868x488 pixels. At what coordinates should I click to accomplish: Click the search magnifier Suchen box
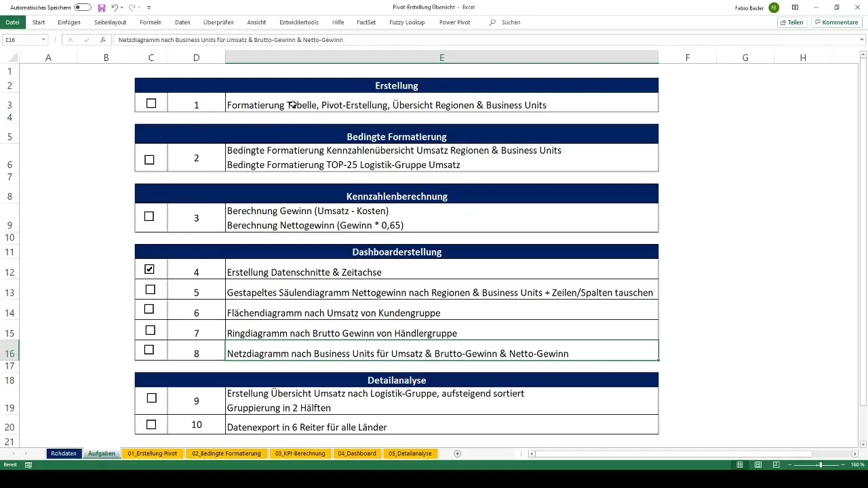tap(505, 22)
